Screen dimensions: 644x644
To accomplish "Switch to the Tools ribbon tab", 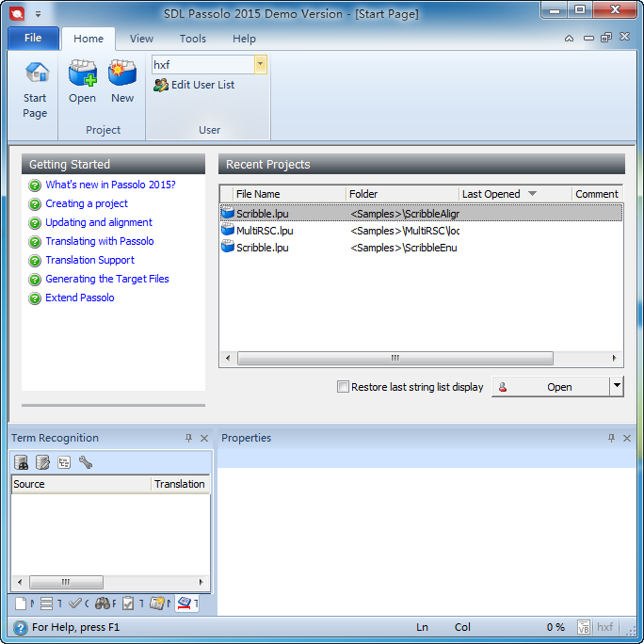I will (193, 39).
